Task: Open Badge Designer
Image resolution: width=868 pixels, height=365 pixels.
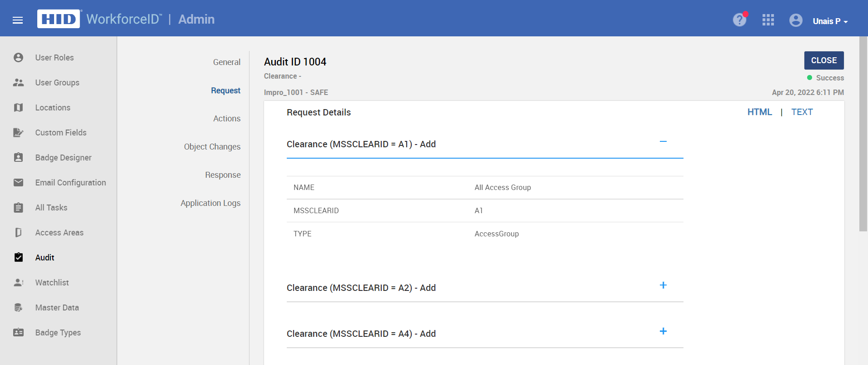Action: coord(63,158)
